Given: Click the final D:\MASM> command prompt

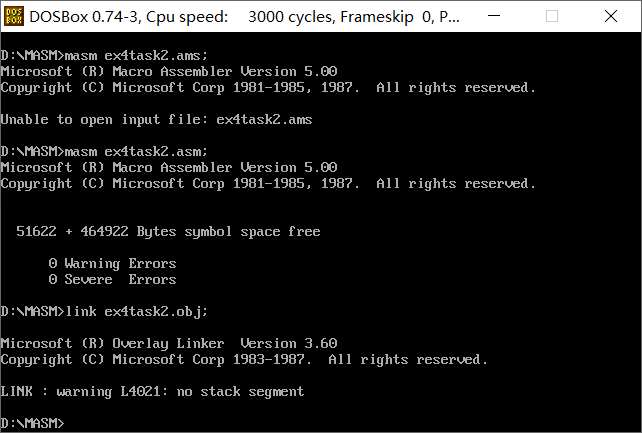Looking at the screenshot, I should tap(32, 423).
